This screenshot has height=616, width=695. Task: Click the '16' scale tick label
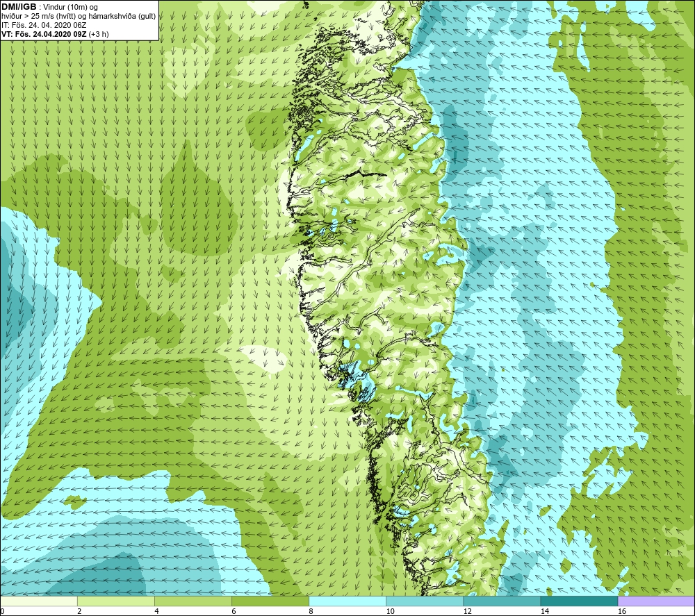click(x=622, y=611)
